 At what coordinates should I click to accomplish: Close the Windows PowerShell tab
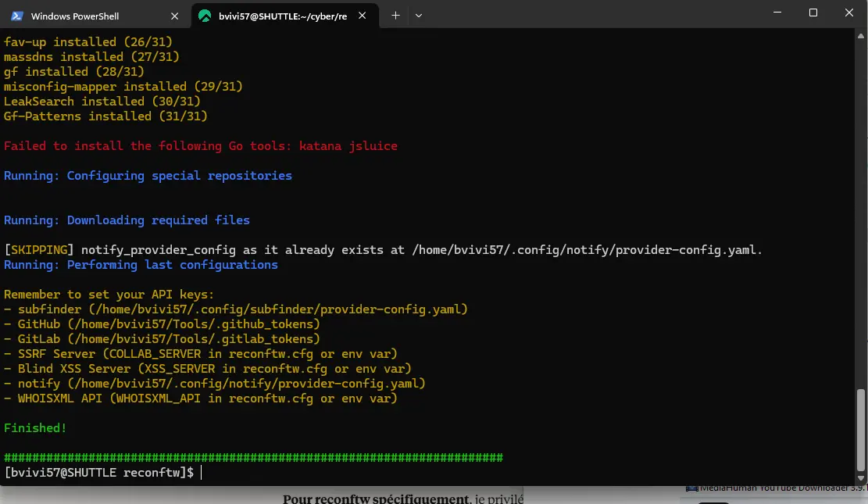pyautogui.click(x=174, y=16)
